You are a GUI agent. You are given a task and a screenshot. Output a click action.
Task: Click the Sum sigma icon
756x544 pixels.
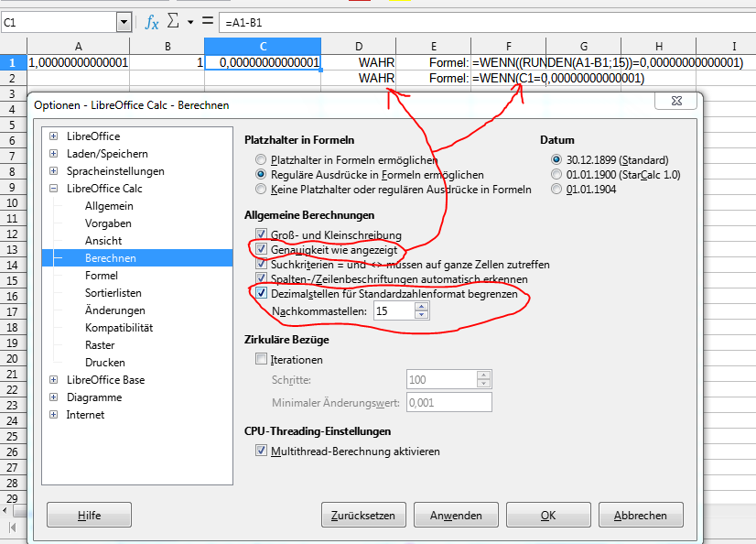pos(173,21)
